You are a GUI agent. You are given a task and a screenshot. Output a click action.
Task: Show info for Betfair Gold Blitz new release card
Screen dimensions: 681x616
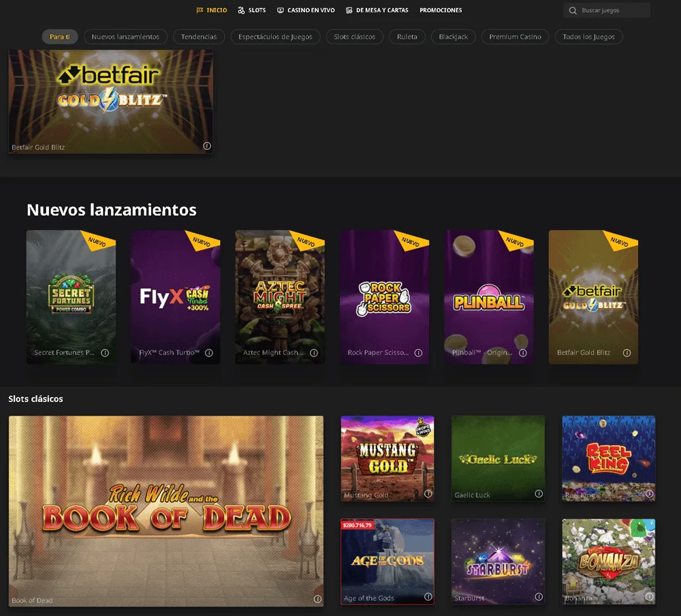[627, 353]
